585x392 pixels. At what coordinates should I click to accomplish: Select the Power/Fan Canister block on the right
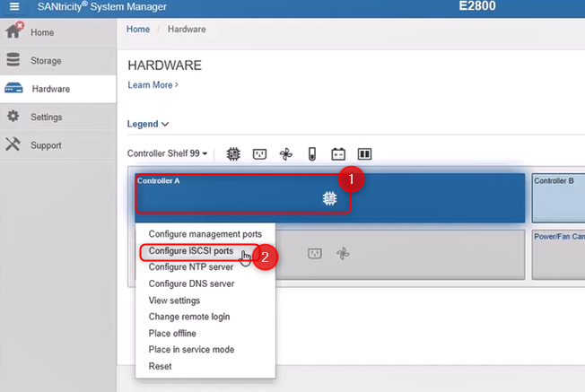(x=558, y=255)
